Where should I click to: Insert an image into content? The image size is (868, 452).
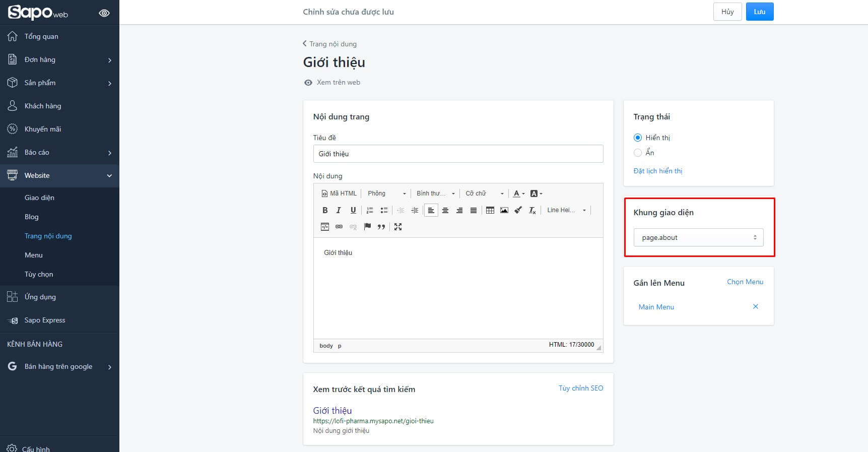(504, 210)
